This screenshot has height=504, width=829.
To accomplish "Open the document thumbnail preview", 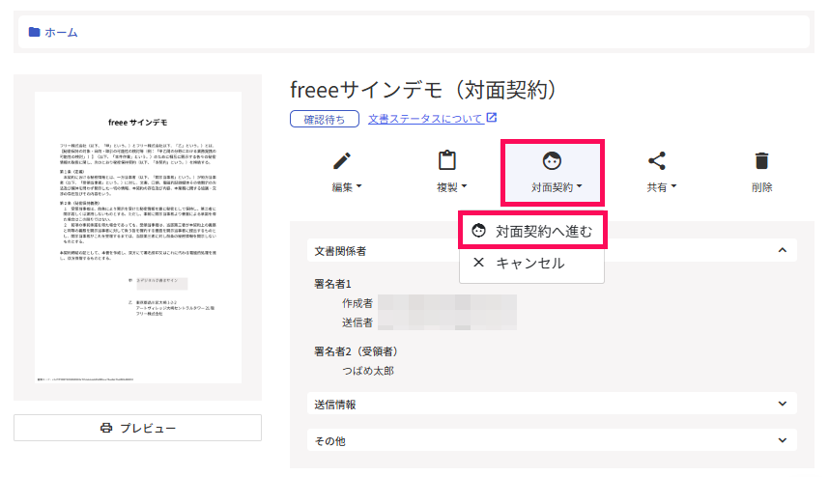I will click(x=138, y=238).
